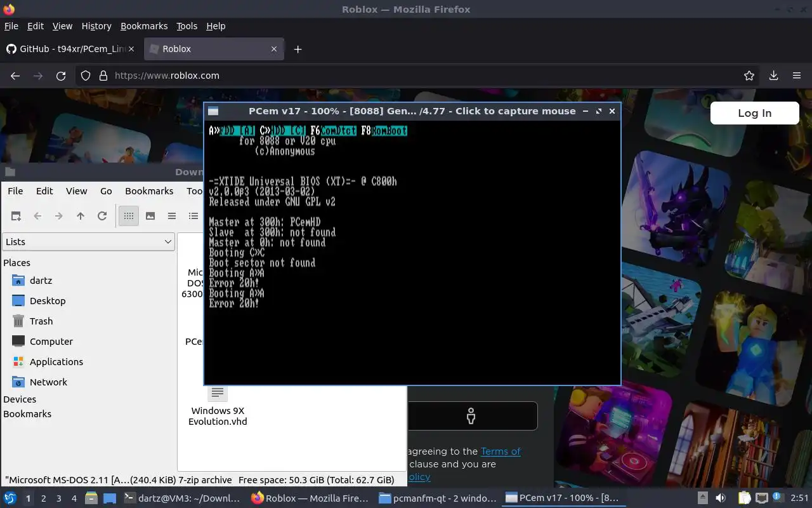Viewport: 812px width, 508px height.
Task: Open Applications in the Places sidebar
Action: [x=56, y=361]
